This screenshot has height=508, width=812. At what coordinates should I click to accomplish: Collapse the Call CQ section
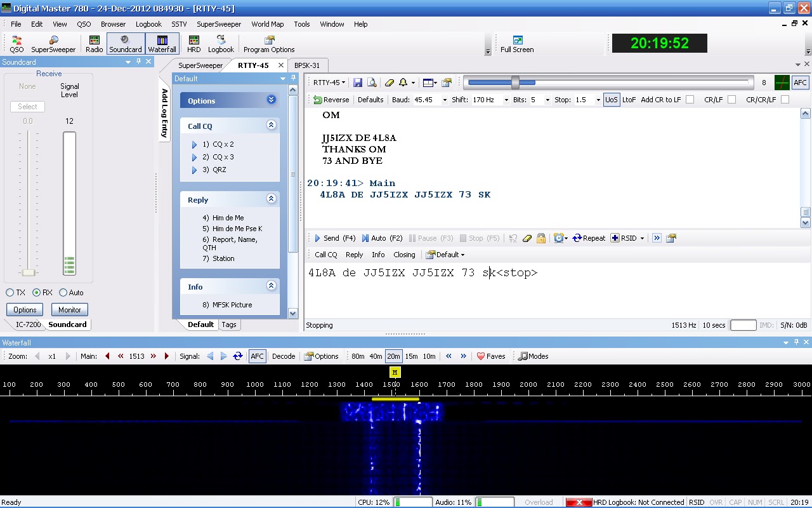click(272, 125)
